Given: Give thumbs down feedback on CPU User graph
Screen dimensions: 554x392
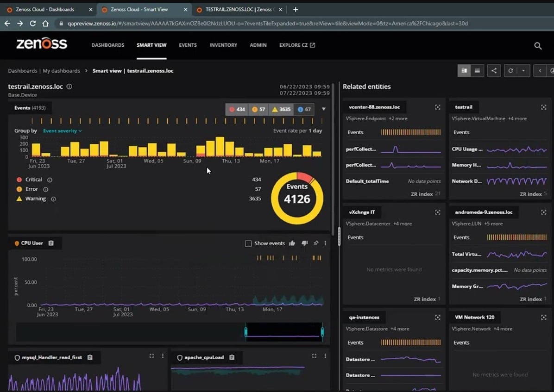Looking at the screenshot, I should coord(305,243).
